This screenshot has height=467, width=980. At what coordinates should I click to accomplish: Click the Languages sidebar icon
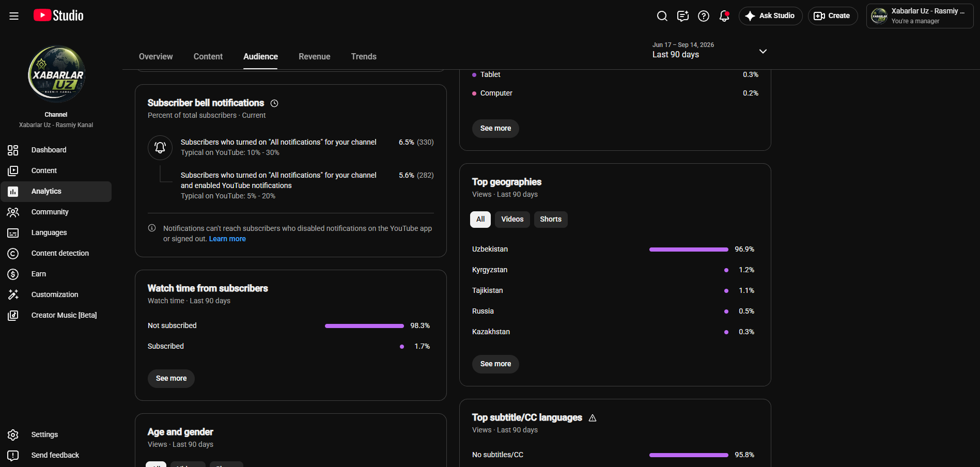click(13, 233)
